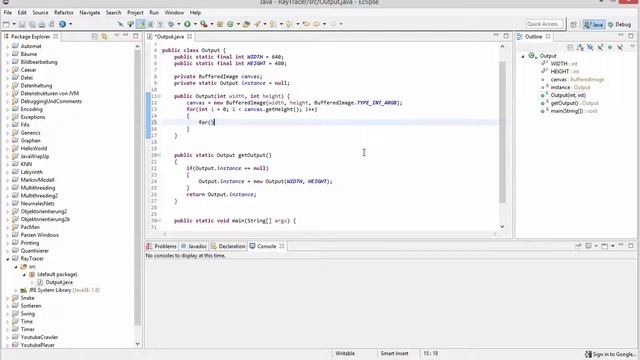Screen dimensions: 640x360
Task: Switch to the Debug perspective
Action: pos(620,24)
